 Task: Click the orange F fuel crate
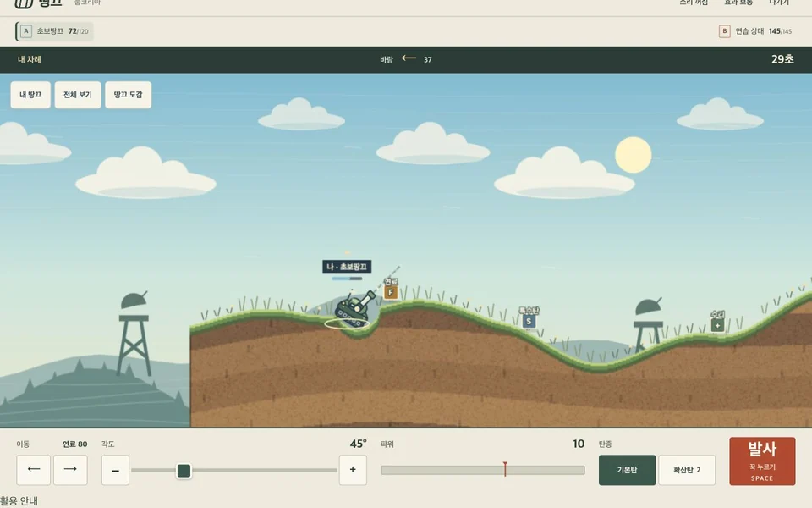[391, 292]
